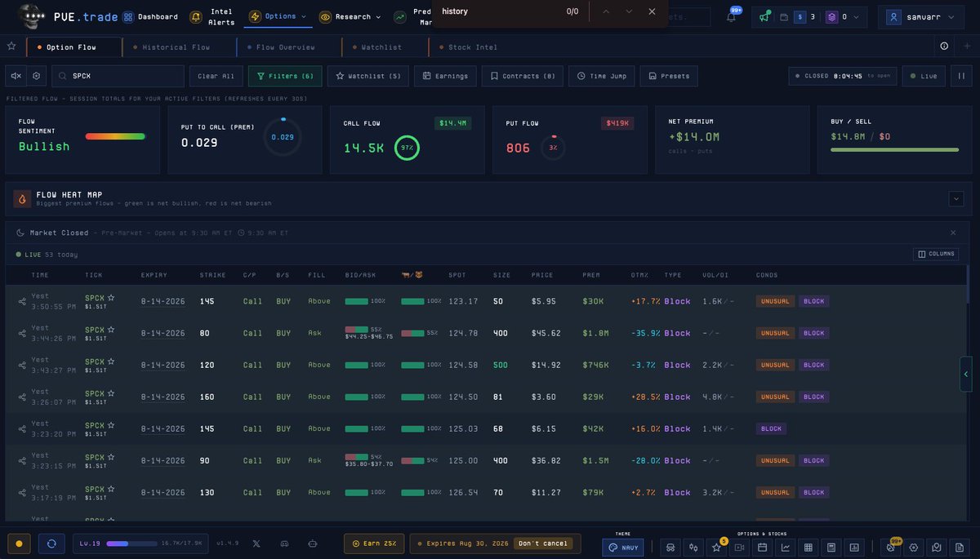The image size is (980, 559).
Task: Toggle the Live feed button
Action: [x=924, y=76]
